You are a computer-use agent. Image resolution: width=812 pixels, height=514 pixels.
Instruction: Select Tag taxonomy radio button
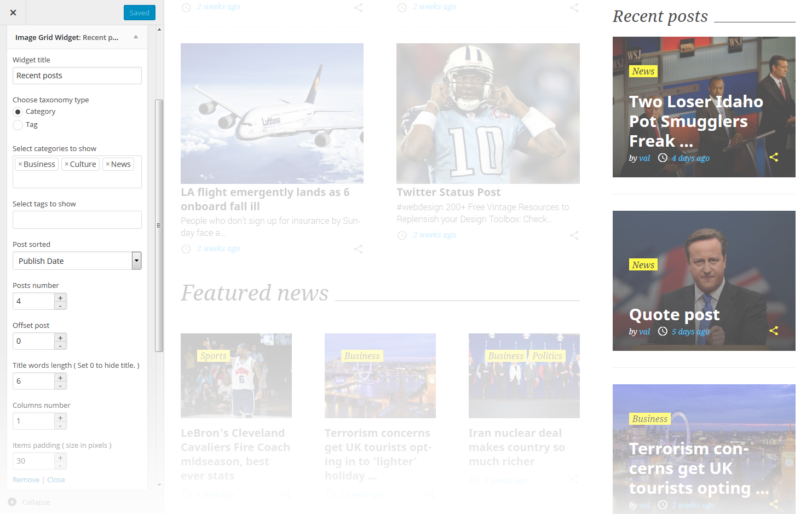18,125
